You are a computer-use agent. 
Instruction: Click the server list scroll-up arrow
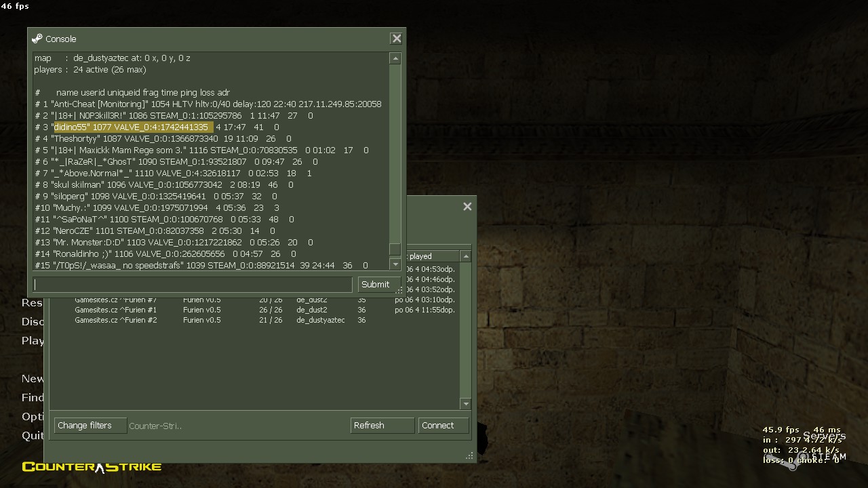465,256
